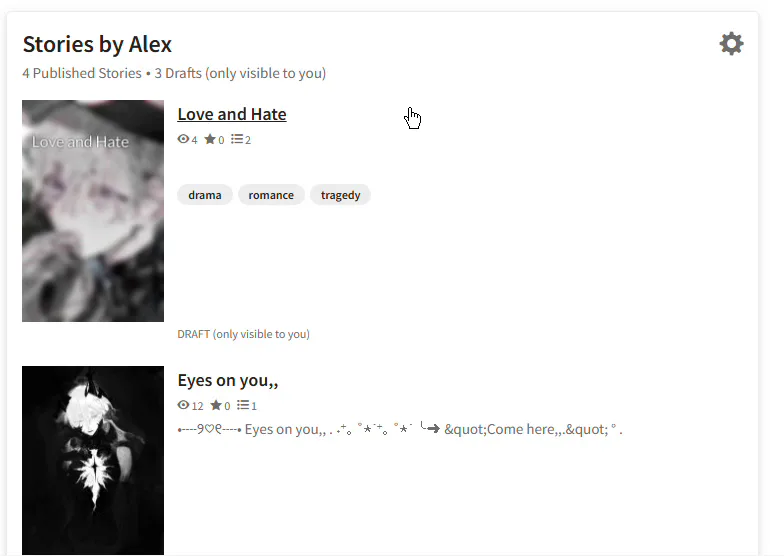Screen dimensions: 784x556
Task: Click the 4 Published Stories text
Action: click(82, 73)
